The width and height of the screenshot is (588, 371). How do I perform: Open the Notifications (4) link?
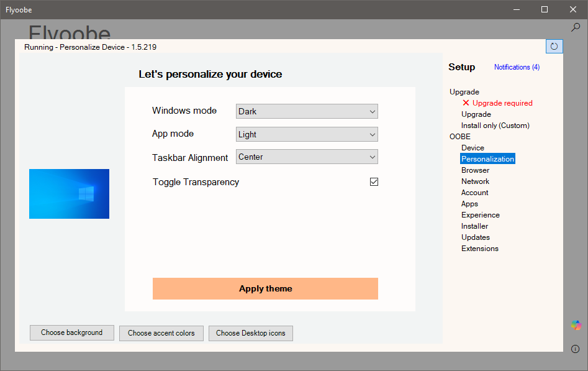[517, 67]
